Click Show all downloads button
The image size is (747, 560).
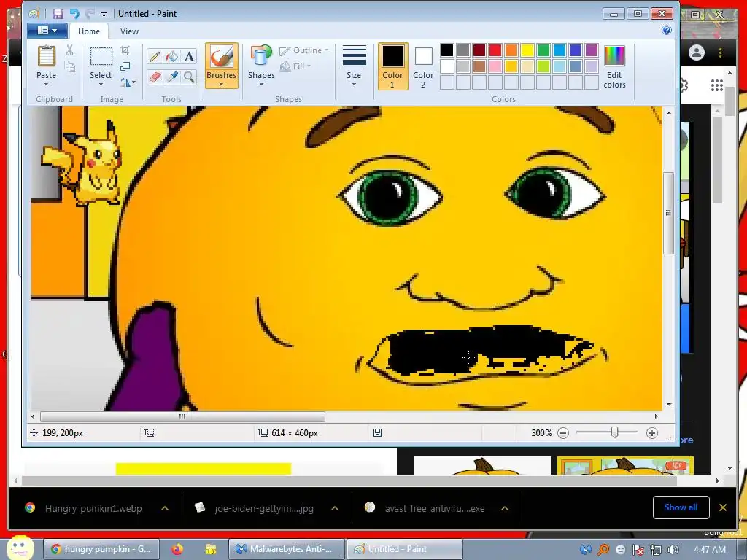point(681,507)
